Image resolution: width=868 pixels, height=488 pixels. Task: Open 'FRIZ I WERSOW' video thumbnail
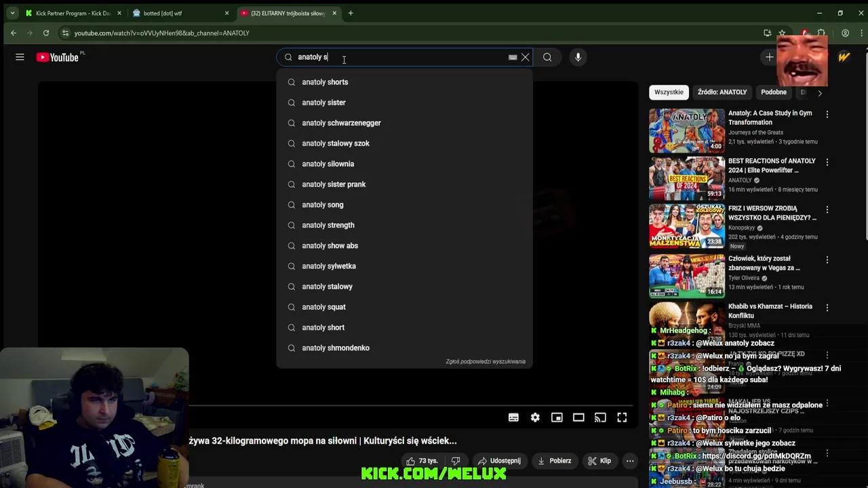[x=686, y=226]
